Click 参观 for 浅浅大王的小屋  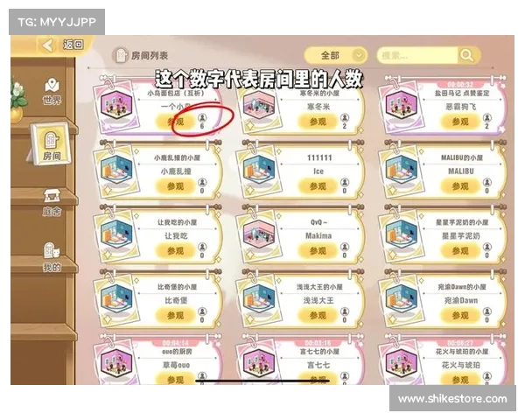318,315
